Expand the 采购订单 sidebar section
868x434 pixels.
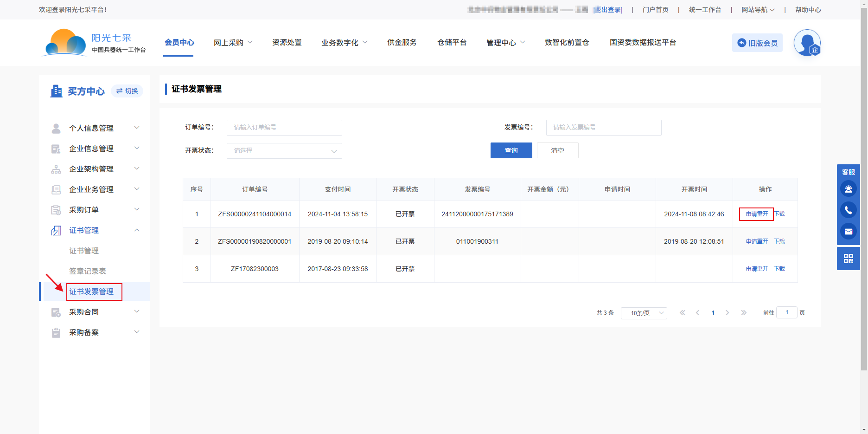tap(95, 210)
